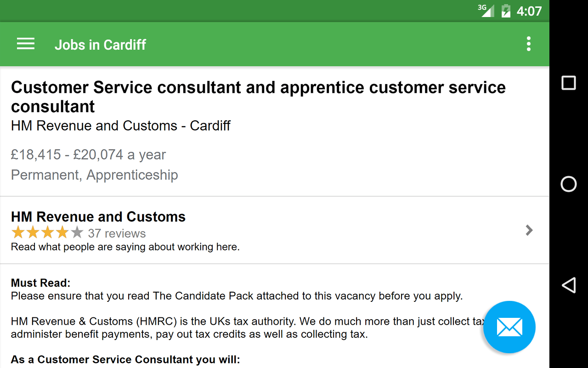Tap the blue email envelope button
This screenshot has height=368, width=588.
point(509,327)
